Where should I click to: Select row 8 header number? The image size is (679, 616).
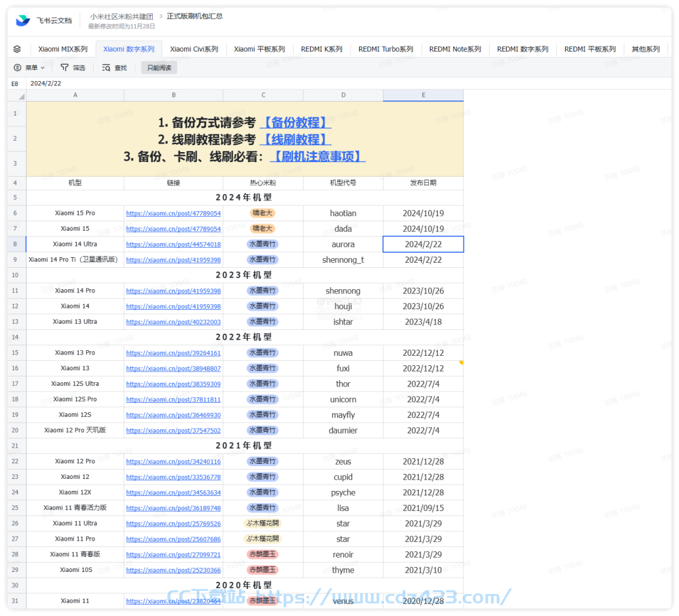click(15, 244)
